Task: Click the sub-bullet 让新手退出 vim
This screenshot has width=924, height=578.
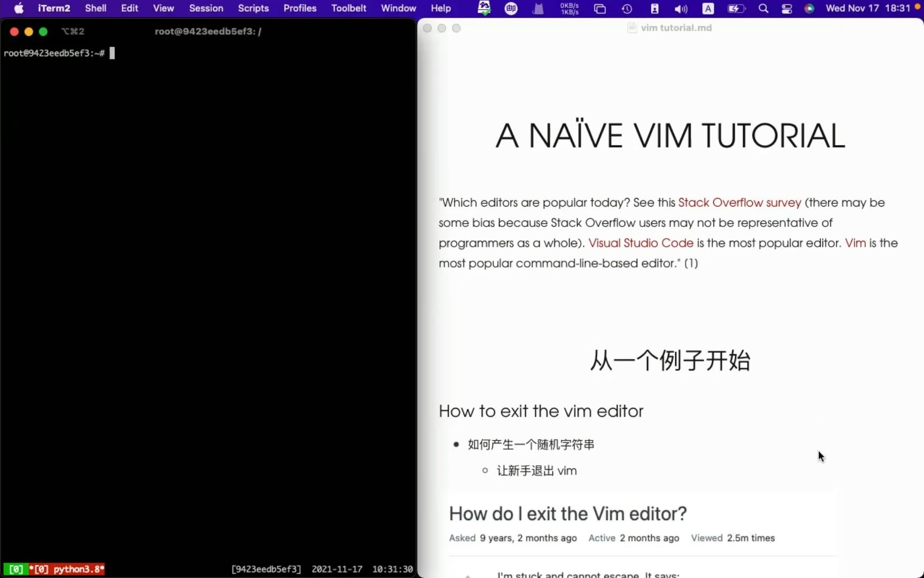Action: click(537, 470)
